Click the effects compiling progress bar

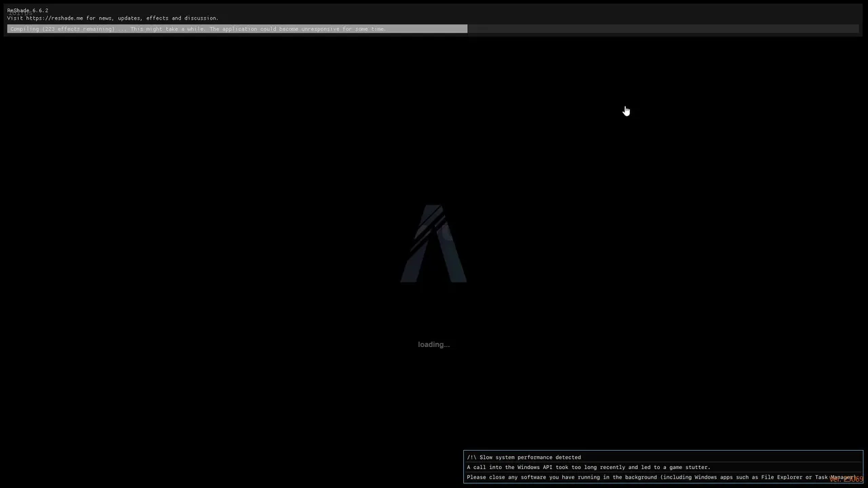click(433, 29)
